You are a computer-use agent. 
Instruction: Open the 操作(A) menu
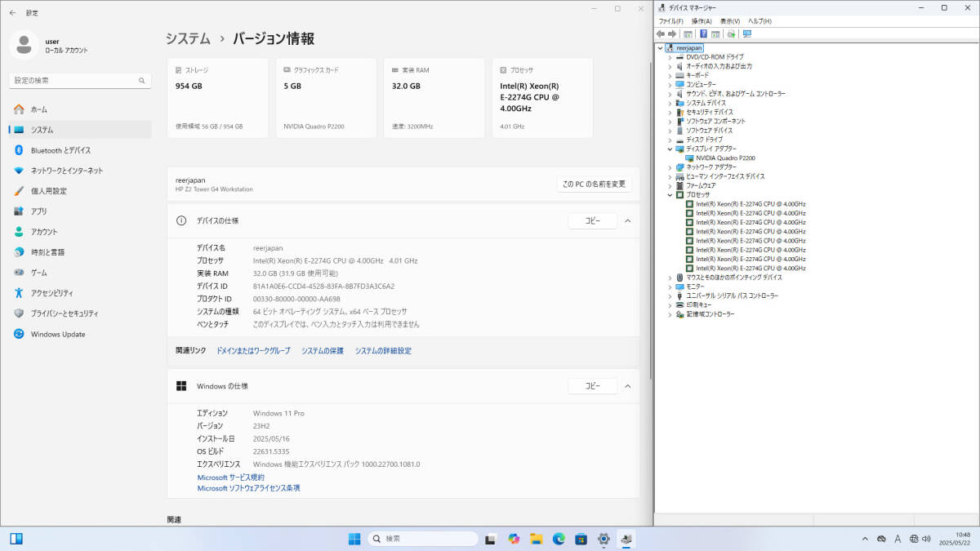point(702,20)
